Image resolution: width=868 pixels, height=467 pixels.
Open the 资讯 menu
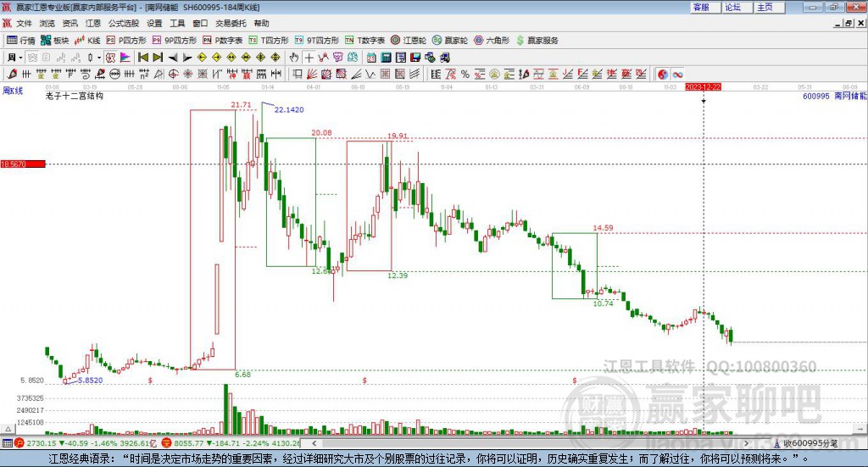point(70,23)
